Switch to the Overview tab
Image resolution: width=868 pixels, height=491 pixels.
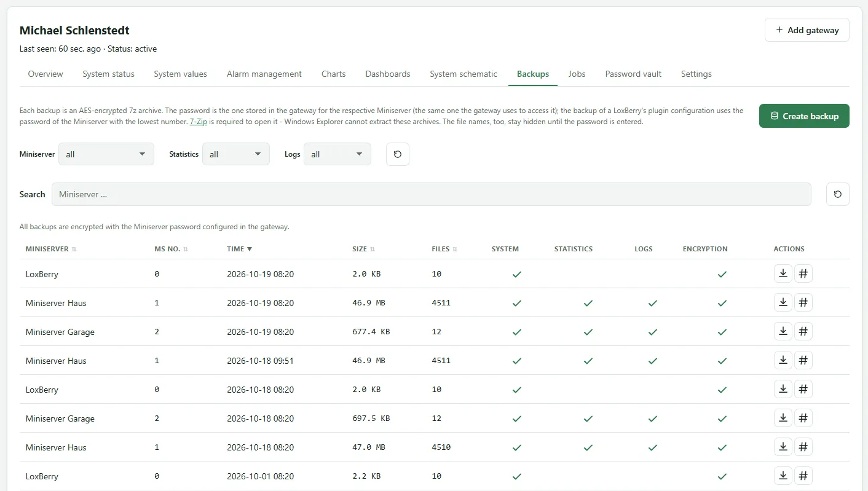(45, 74)
